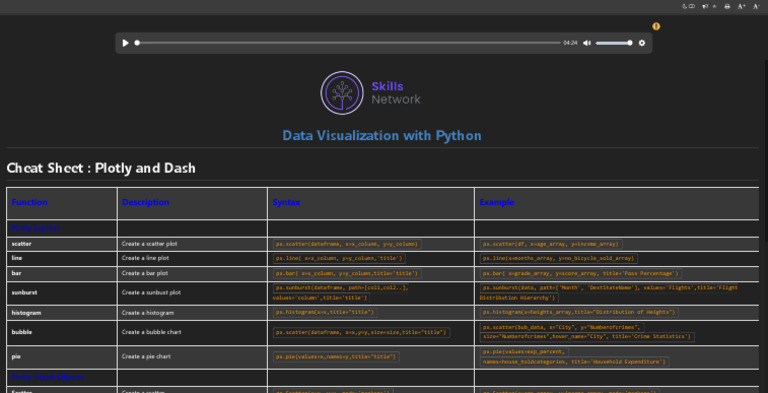This screenshot has height=393, width=768.
Task: Click the px.pie(values=x,names=y) syntax code
Action: (x=336, y=357)
